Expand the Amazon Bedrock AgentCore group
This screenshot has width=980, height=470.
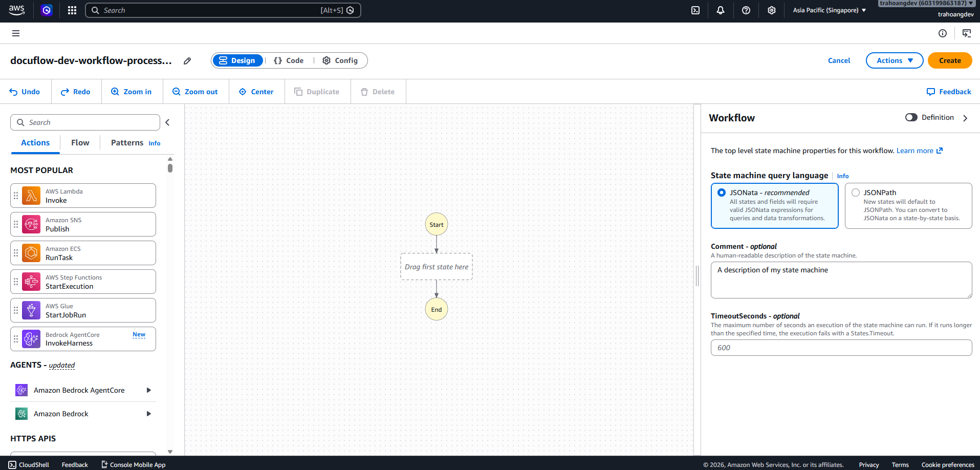[149, 390]
